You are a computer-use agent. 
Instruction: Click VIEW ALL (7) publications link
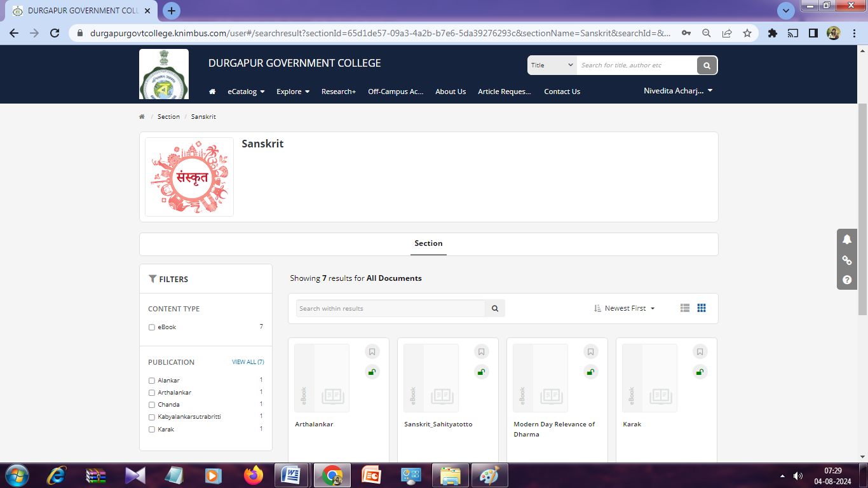pos(248,362)
